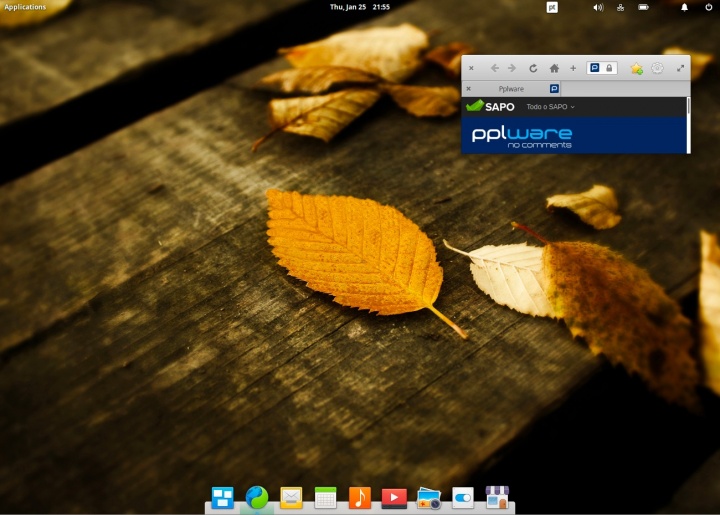Reload the current page
The height and width of the screenshot is (515, 720).
(x=533, y=69)
